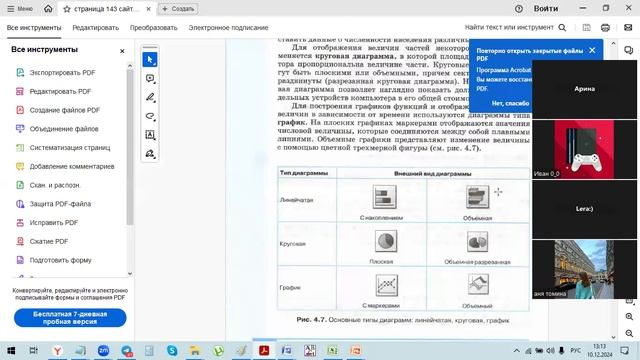The height and width of the screenshot is (360, 640).
Task: Click the tools panel vertical scrollbar thumb
Action: coord(130,147)
